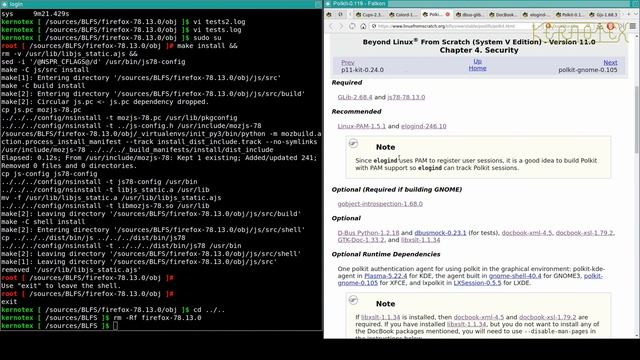Follow the Prev navigation link
This screenshot has height=360, width=640.
[347, 62]
